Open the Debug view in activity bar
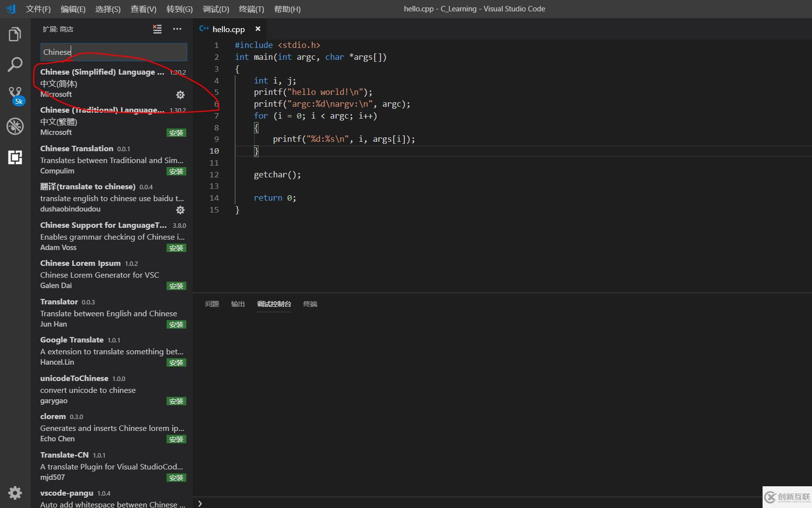Screen dimensions: 812x508 (15, 126)
